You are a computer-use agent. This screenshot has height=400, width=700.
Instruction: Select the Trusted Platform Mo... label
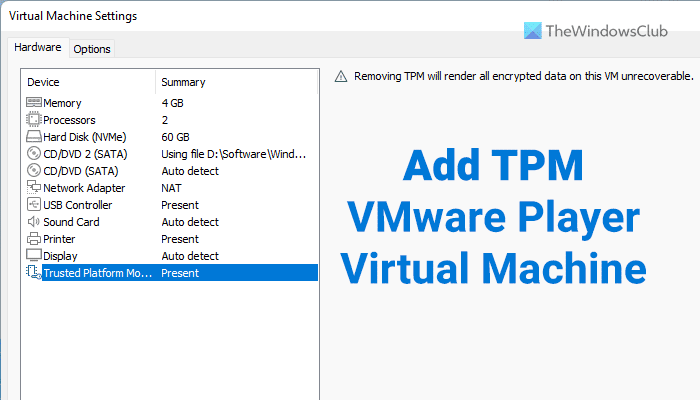coord(98,273)
